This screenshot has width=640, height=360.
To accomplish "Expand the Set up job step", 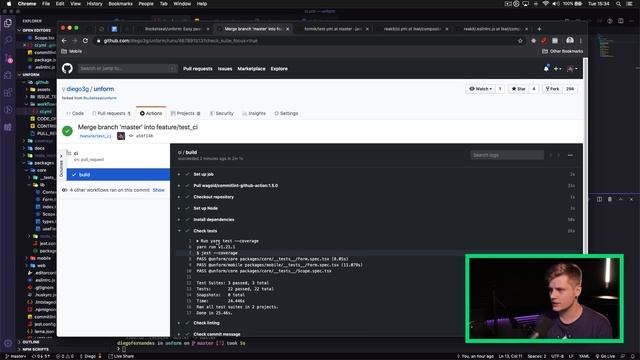I will click(203, 174).
